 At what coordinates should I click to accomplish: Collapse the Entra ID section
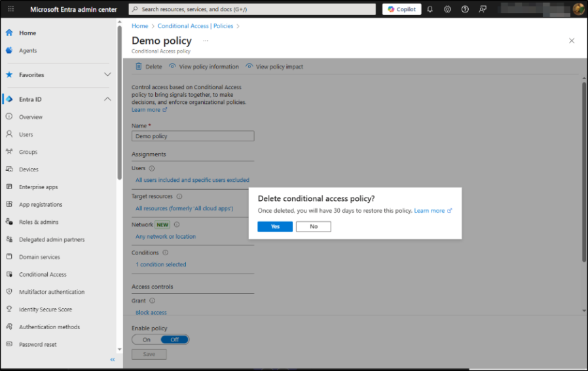[107, 99]
